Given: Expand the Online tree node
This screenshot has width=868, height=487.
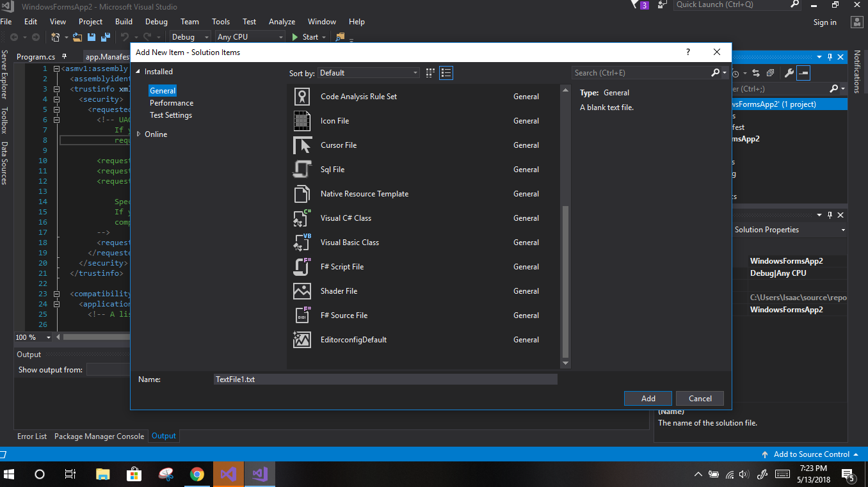Looking at the screenshot, I should coord(139,134).
